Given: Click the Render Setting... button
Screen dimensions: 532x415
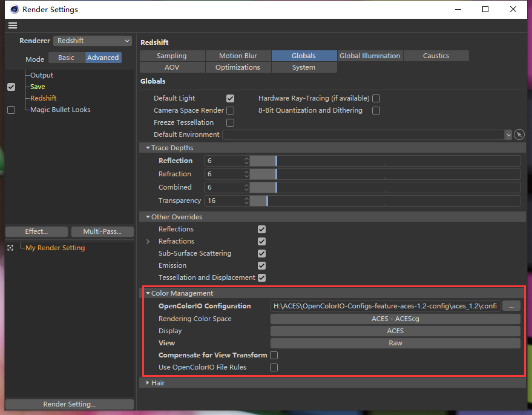Looking at the screenshot, I should (x=70, y=404).
